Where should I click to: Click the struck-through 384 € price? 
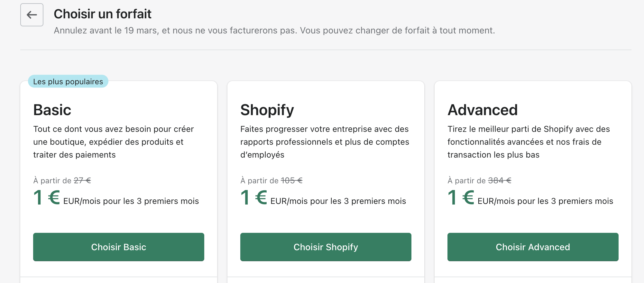pos(500,181)
